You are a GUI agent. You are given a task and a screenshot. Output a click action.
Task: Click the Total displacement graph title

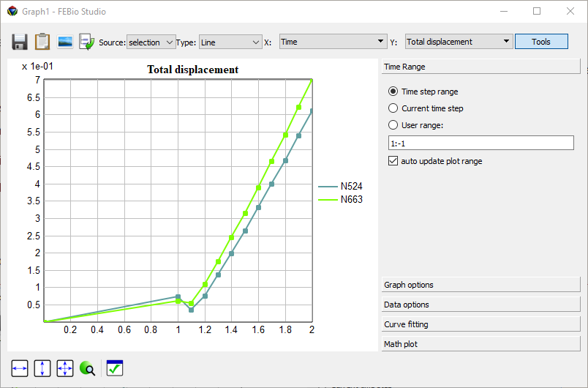point(193,70)
